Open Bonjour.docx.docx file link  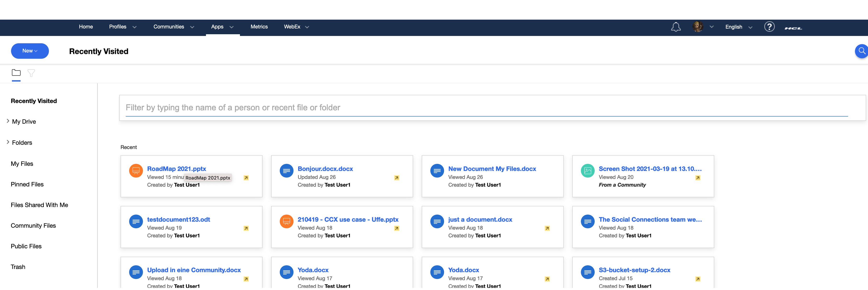[x=325, y=169]
